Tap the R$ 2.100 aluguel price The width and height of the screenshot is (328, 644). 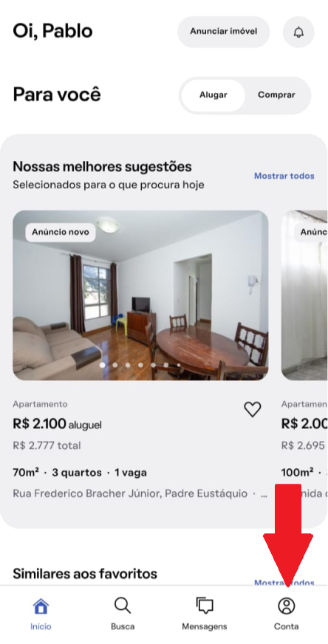click(x=57, y=424)
